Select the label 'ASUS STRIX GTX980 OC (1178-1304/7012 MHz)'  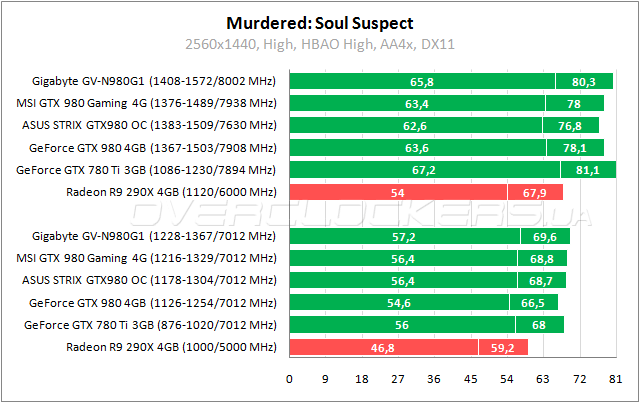[149, 281]
